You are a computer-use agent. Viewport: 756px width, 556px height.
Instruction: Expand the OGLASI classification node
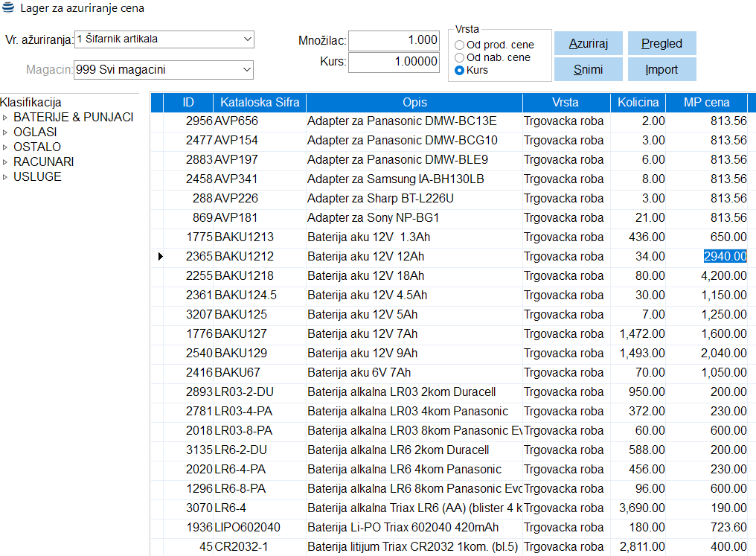pyautogui.click(x=5, y=132)
